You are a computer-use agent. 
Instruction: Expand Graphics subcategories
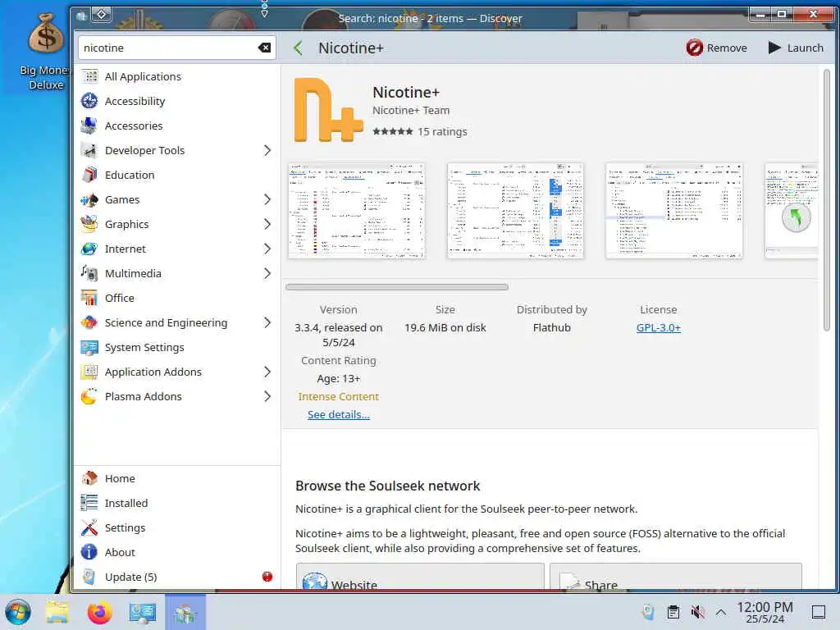pyautogui.click(x=267, y=224)
